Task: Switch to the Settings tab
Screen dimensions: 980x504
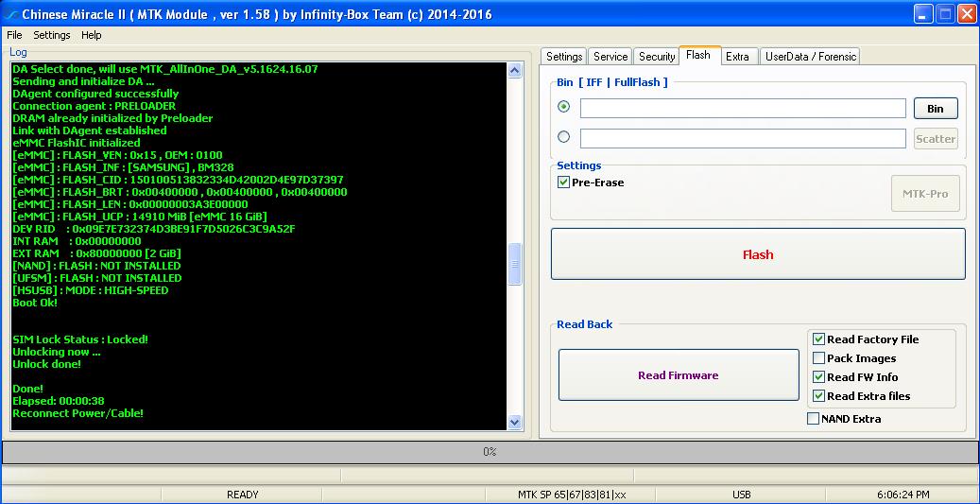Action: point(564,57)
